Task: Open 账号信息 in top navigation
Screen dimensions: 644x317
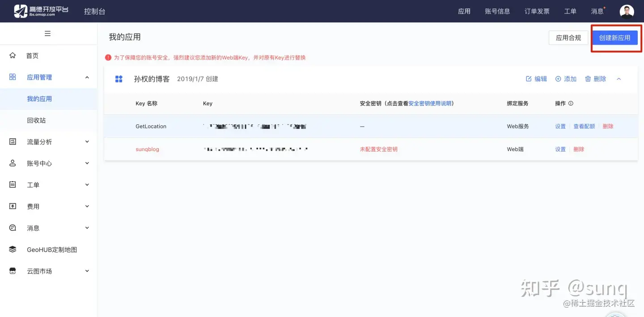Action: click(497, 11)
